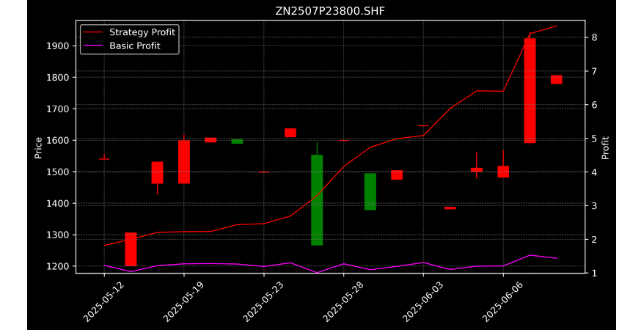Screen dimensions: 644x330
Task: Click the magenta Basic Profit legend line sample
Action: click(95, 46)
